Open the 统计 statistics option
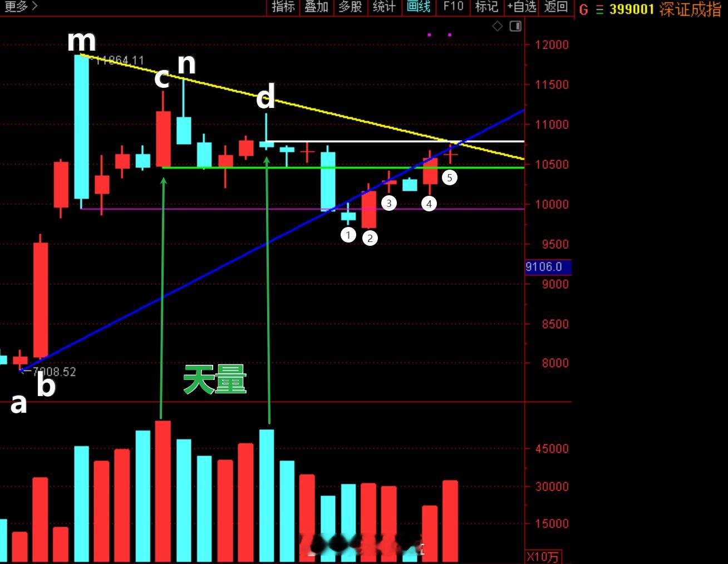The height and width of the screenshot is (564, 728). 384,7
